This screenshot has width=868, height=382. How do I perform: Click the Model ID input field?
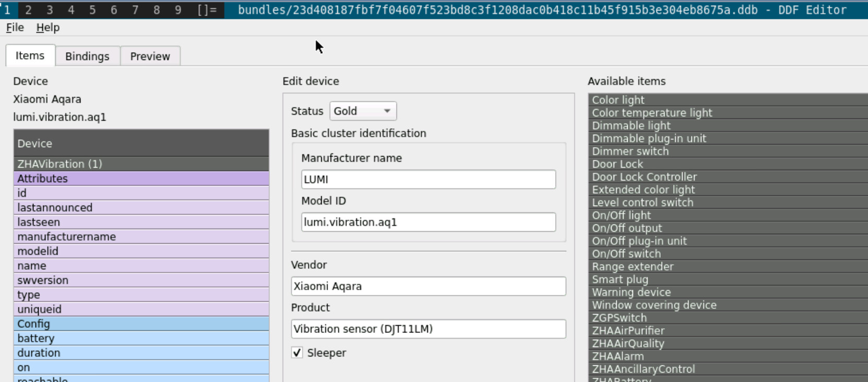pos(428,222)
